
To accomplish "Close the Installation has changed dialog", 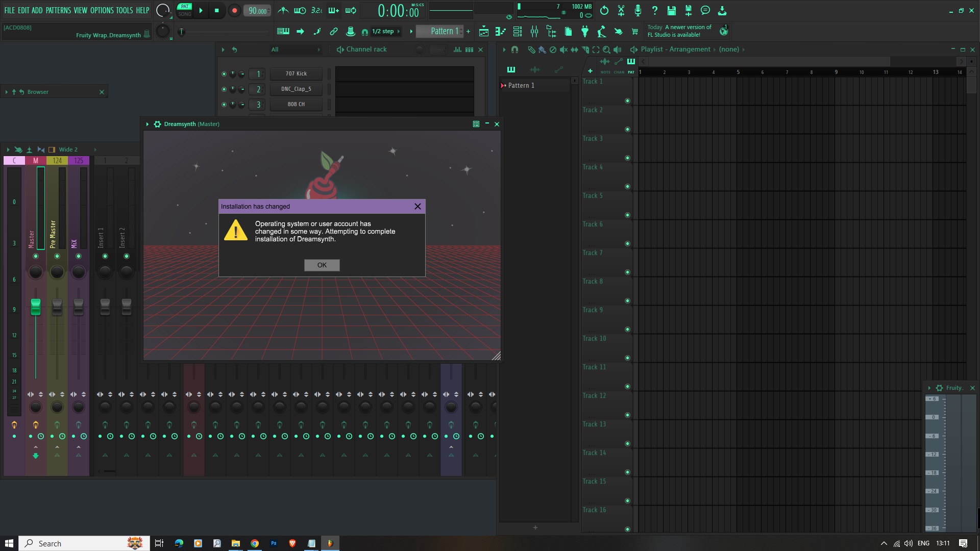I will point(418,206).
